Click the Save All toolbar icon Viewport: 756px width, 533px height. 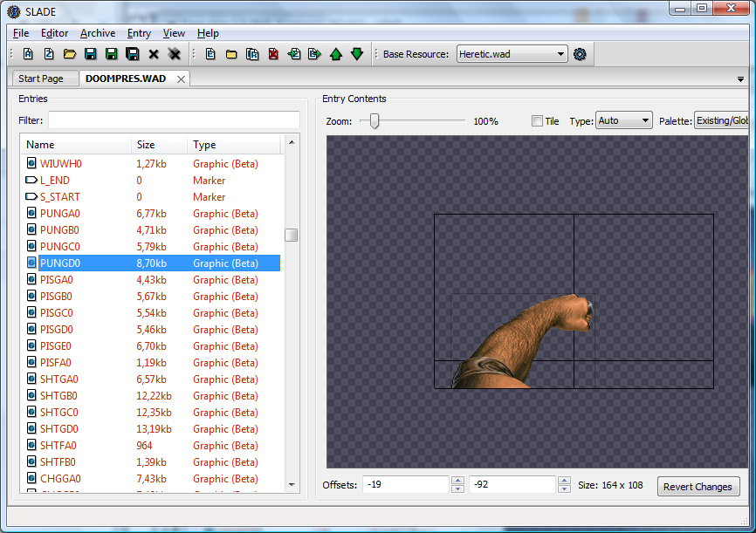[132, 54]
